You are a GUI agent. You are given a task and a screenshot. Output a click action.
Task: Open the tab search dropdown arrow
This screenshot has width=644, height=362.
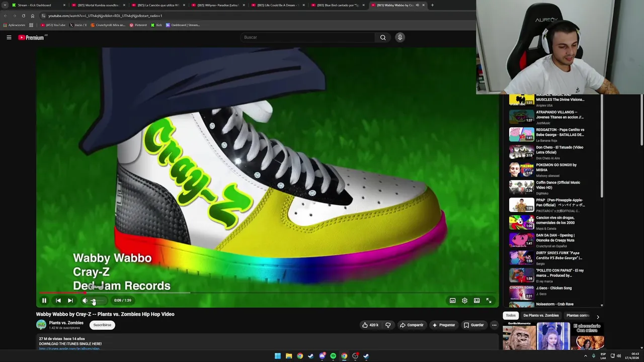tap(5, 5)
